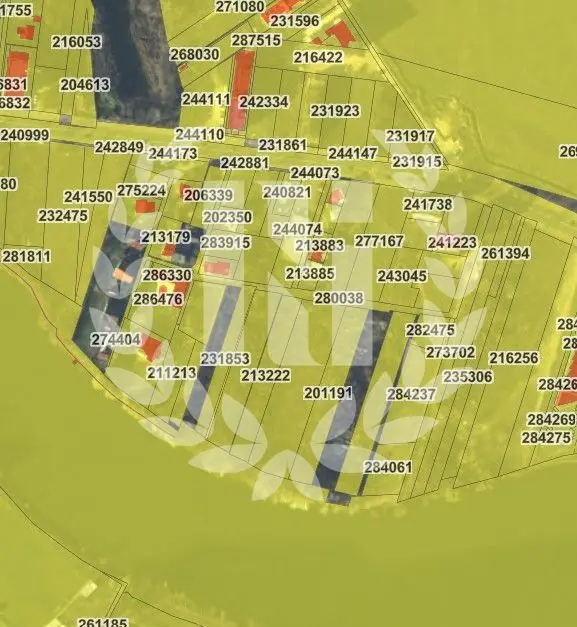Select parcel label 241738
The width and height of the screenshot is (577, 627).
(428, 205)
